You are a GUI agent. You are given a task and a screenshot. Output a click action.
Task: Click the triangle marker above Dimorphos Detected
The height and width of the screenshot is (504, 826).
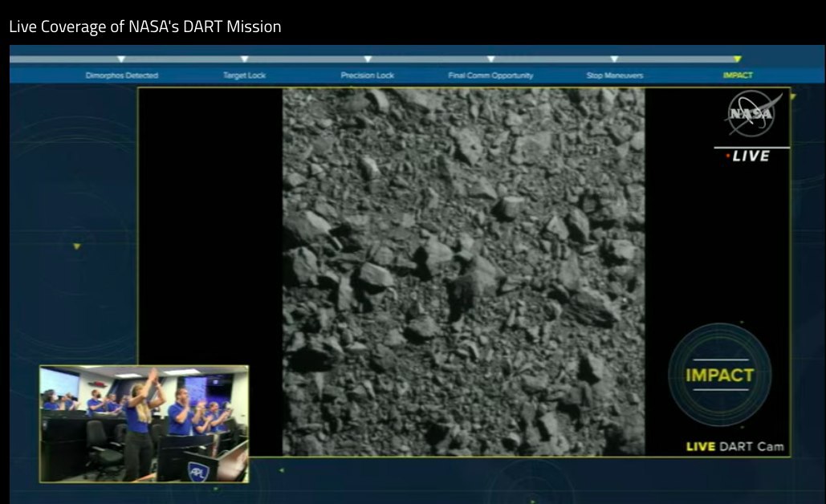(x=121, y=59)
